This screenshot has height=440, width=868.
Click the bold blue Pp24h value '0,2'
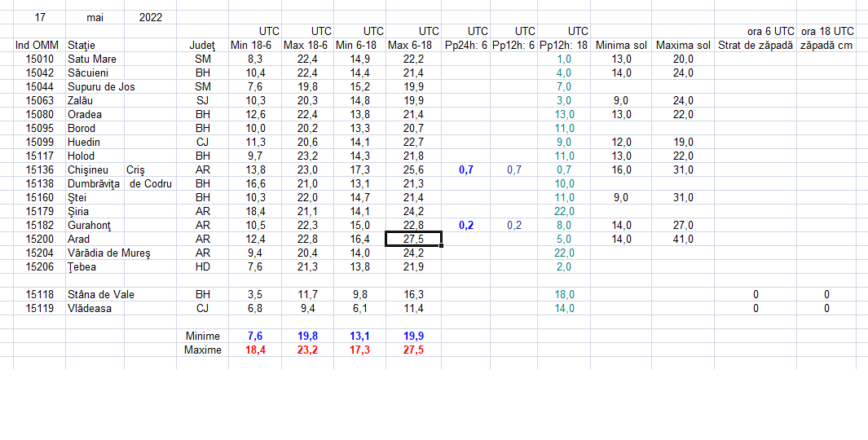(465, 225)
